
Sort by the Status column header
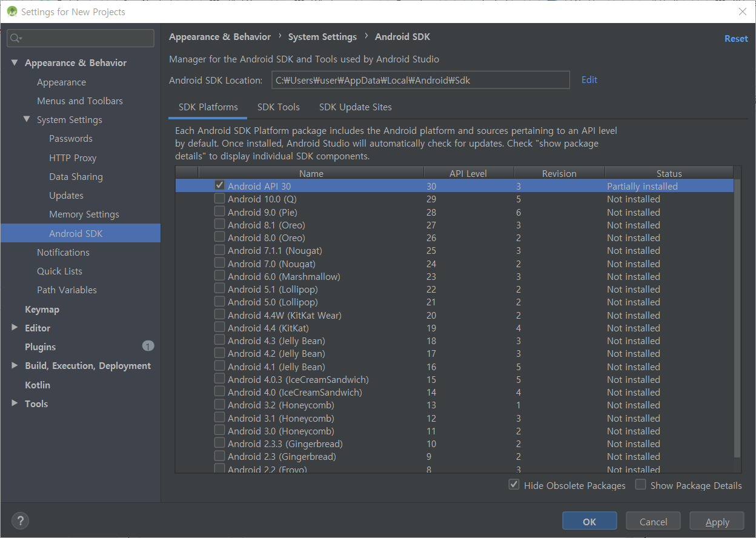pyautogui.click(x=669, y=173)
